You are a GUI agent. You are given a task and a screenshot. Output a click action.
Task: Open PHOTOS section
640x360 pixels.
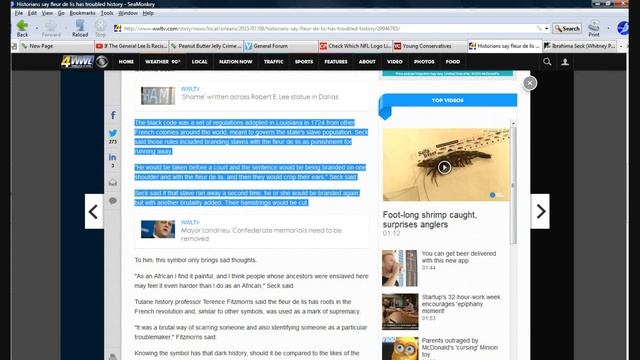(424, 62)
